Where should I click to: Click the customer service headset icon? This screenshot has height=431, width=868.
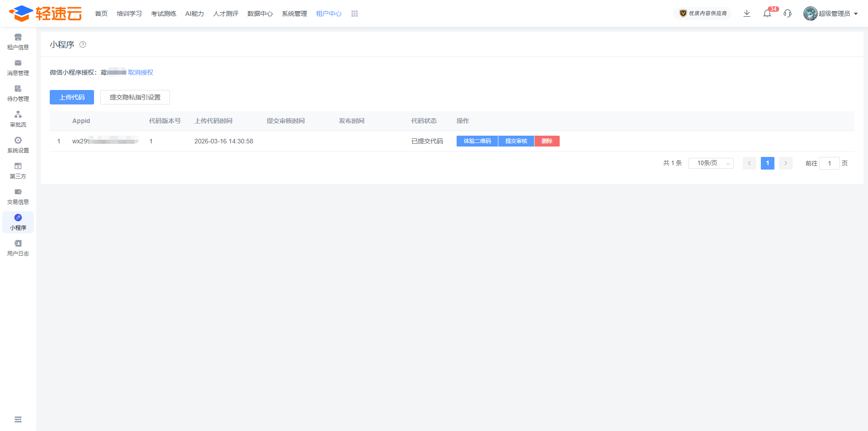(x=788, y=14)
